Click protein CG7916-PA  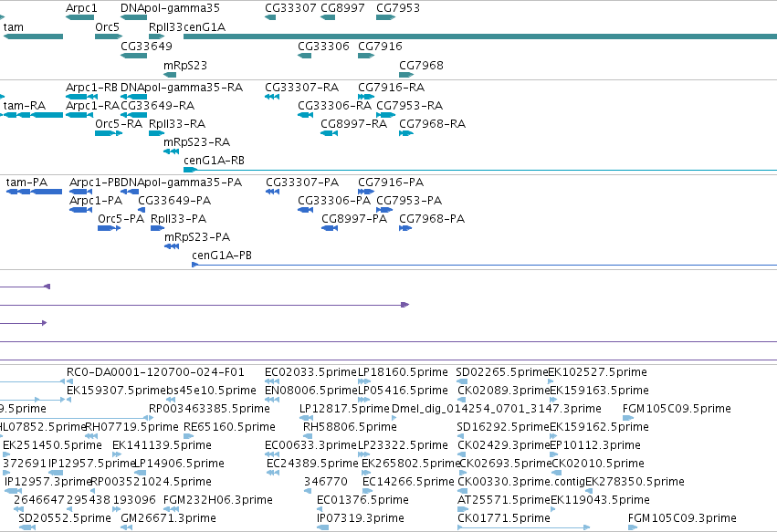[391, 183]
